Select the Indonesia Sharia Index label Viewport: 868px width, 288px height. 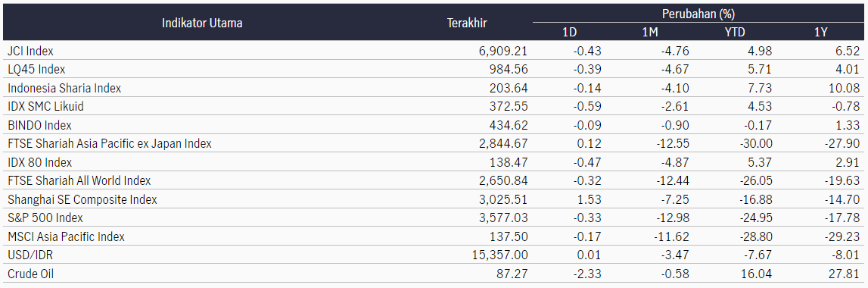pos(64,88)
